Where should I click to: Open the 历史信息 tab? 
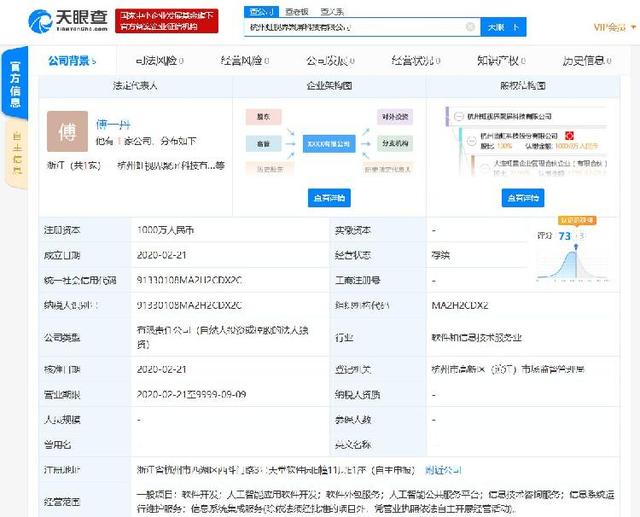click(587, 61)
